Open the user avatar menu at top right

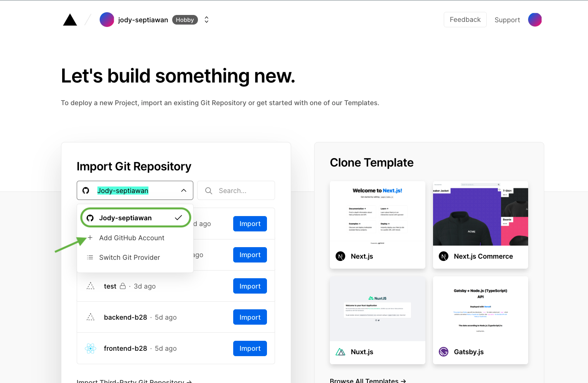pos(535,20)
